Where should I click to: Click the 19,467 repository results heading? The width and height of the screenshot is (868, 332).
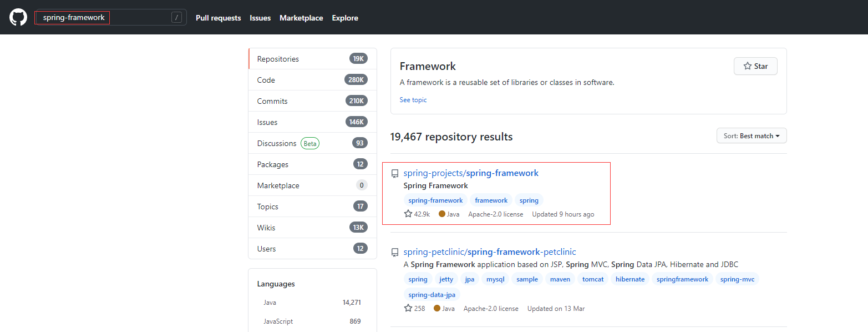451,137
